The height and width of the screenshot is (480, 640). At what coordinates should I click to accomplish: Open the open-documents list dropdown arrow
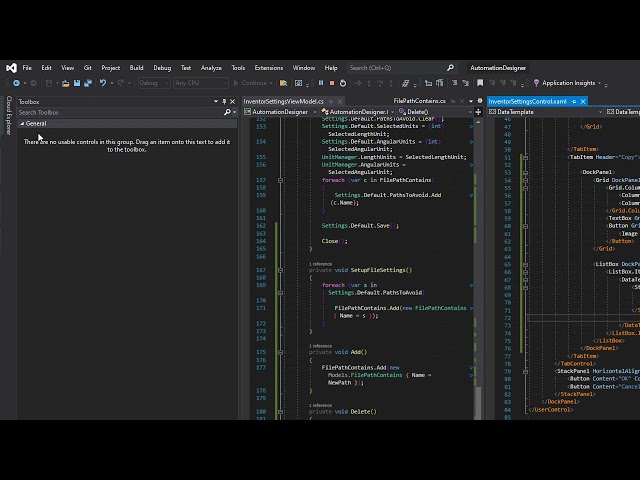point(471,101)
